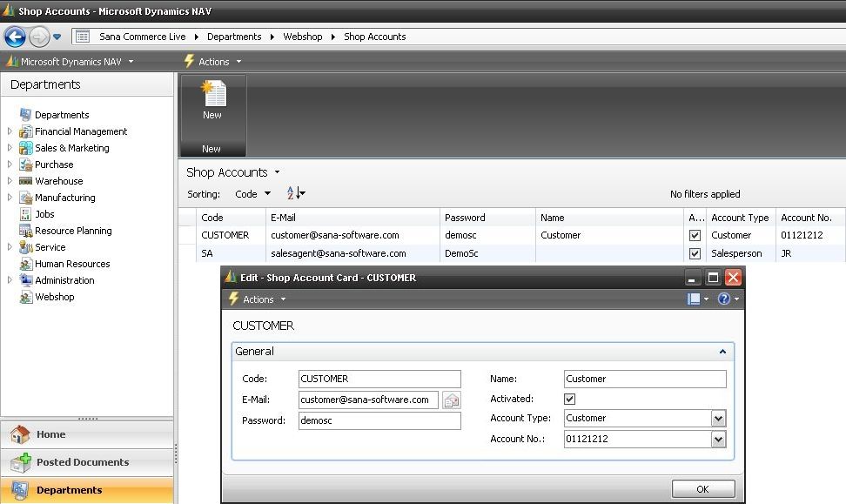Click the Resource Planning icon
Screen dimensions: 846x504
click(25, 231)
